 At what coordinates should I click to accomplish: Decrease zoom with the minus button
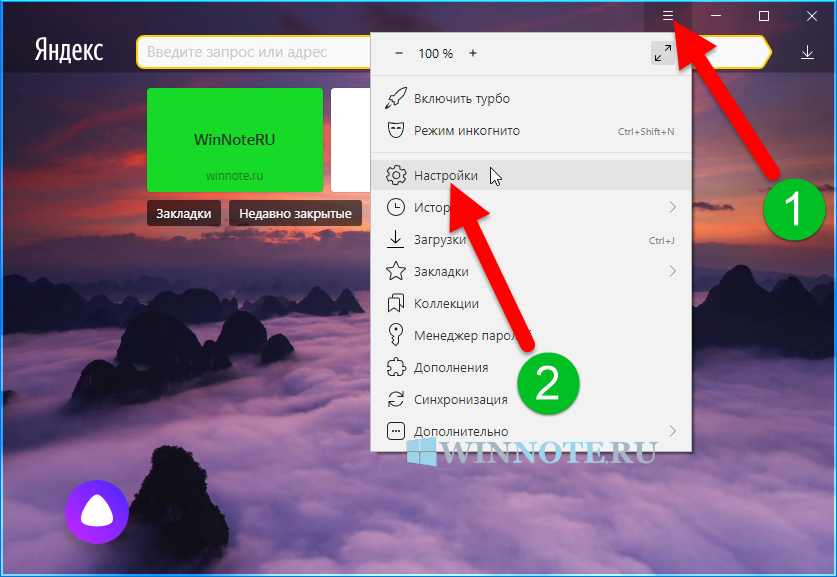pos(399,53)
